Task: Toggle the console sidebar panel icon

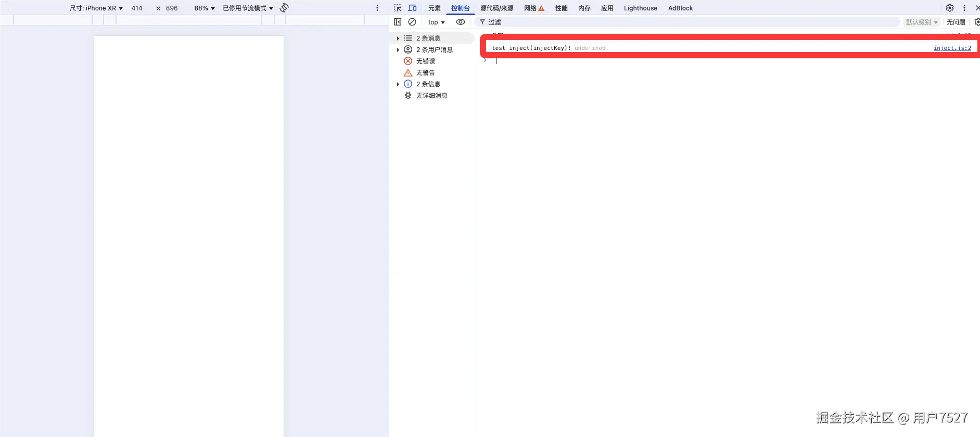Action: (398, 22)
